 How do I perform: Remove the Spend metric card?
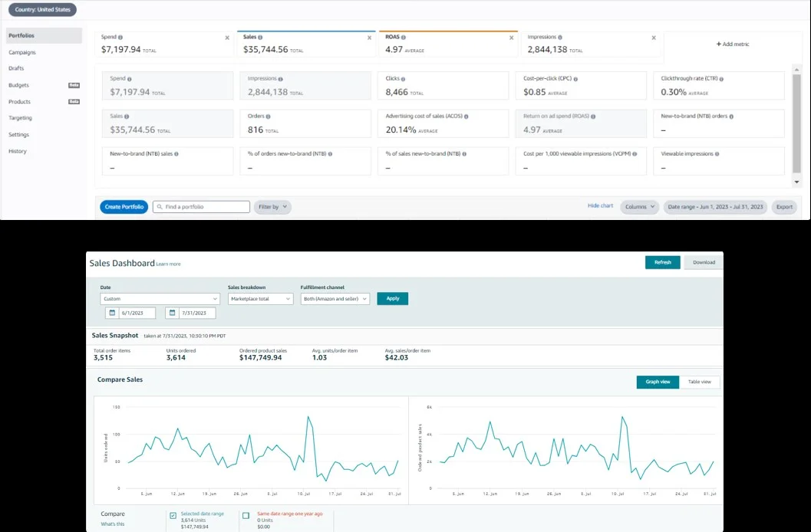point(227,38)
